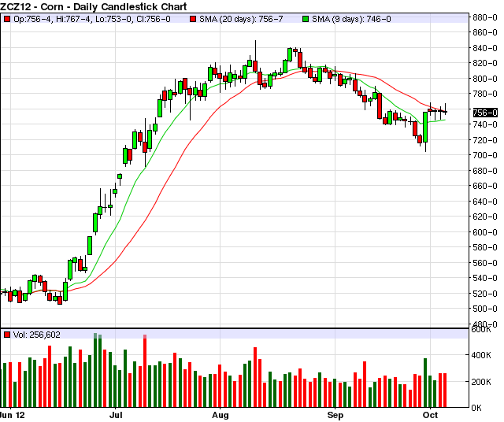Click the Jul date axis label

pyautogui.click(x=116, y=415)
